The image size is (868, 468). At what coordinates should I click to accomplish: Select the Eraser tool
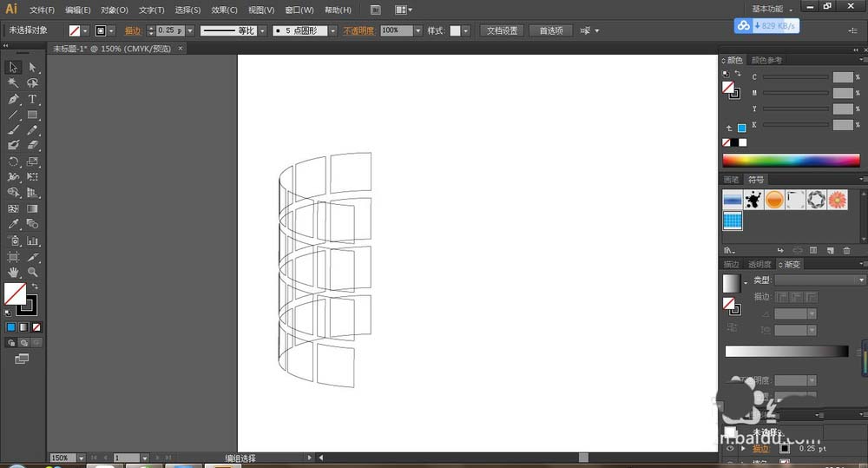point(33,145)
